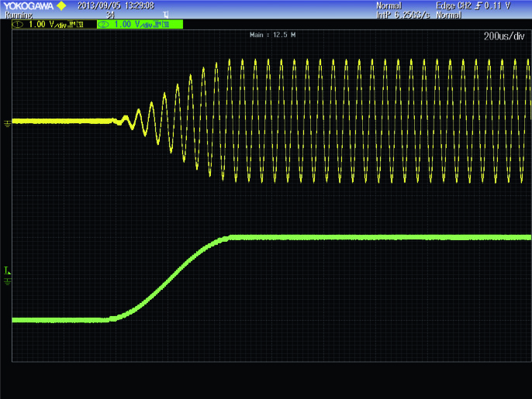Click the green trigger level T marker
532x399 pixels.
point(7,270)
